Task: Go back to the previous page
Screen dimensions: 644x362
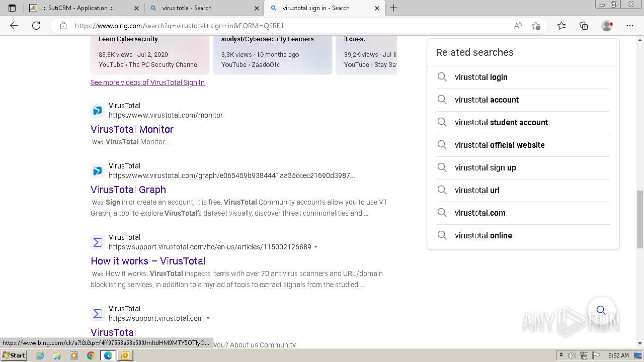Action: [14, 26]
